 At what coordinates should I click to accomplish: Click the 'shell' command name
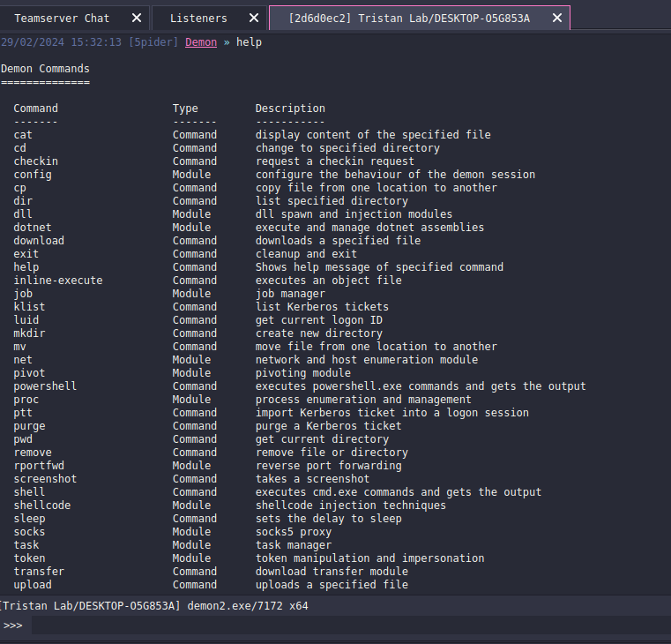click(29, 492)
